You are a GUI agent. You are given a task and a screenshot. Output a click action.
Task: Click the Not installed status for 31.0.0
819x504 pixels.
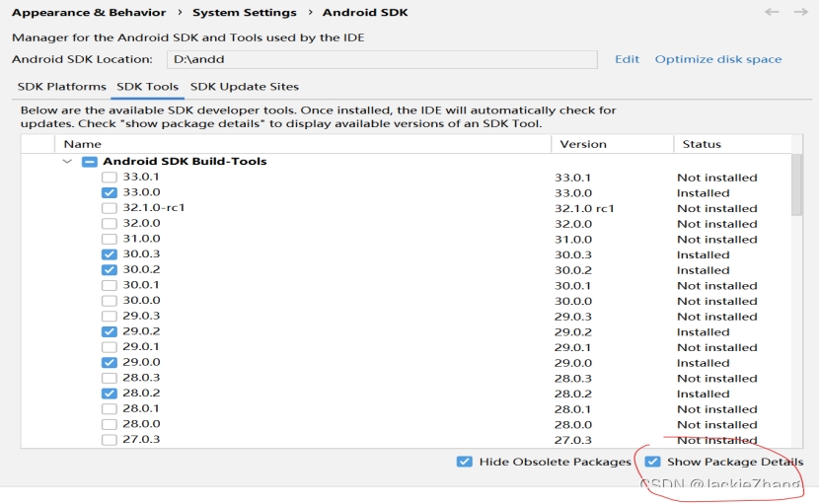coord(717,240)
